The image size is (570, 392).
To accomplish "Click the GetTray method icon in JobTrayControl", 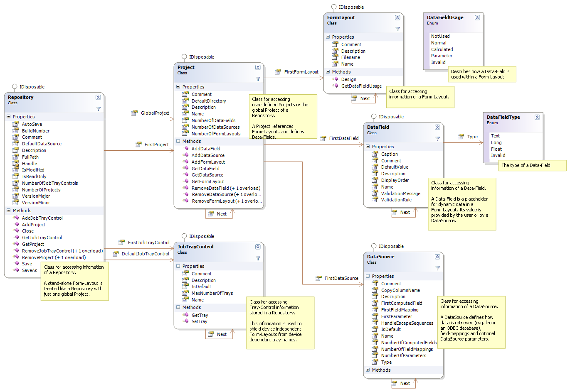I will click(186, 315).
